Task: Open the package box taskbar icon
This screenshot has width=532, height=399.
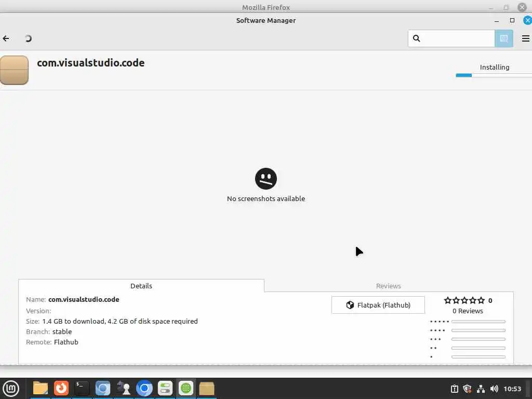Action: coord(207,389)
